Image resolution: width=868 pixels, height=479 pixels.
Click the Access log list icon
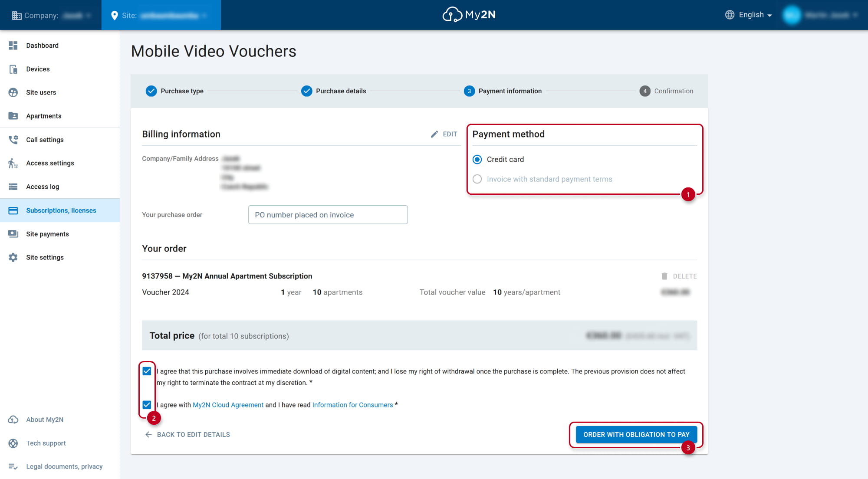click(13, 187)
